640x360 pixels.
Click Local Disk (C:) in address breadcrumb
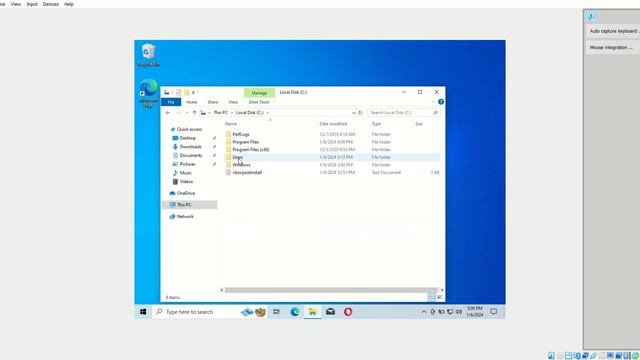(250, 113)
